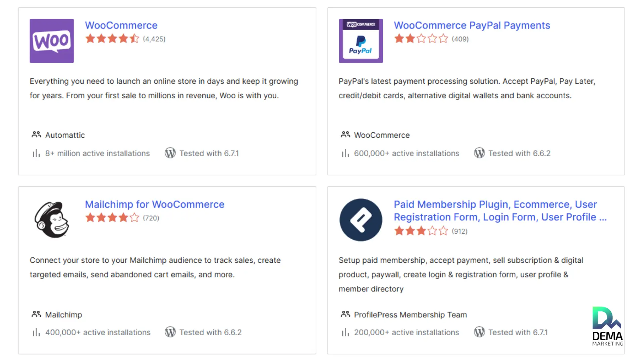Click the bar chart icon next to 8+ million active installations
The width and height of the screenshot is (644, 362).
coord(36,153)
